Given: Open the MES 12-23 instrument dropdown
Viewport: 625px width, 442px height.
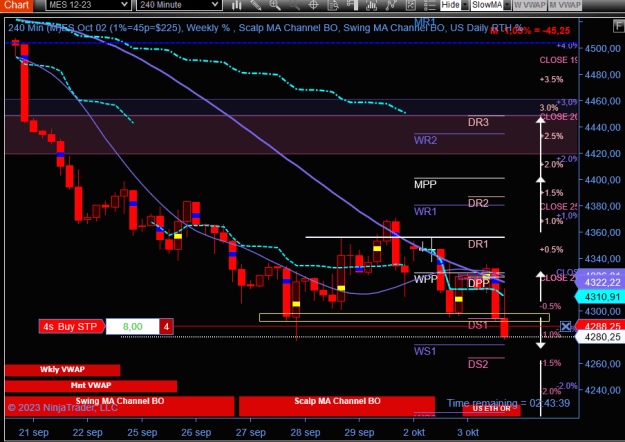Looking at the screenshot, I should 88,5.
